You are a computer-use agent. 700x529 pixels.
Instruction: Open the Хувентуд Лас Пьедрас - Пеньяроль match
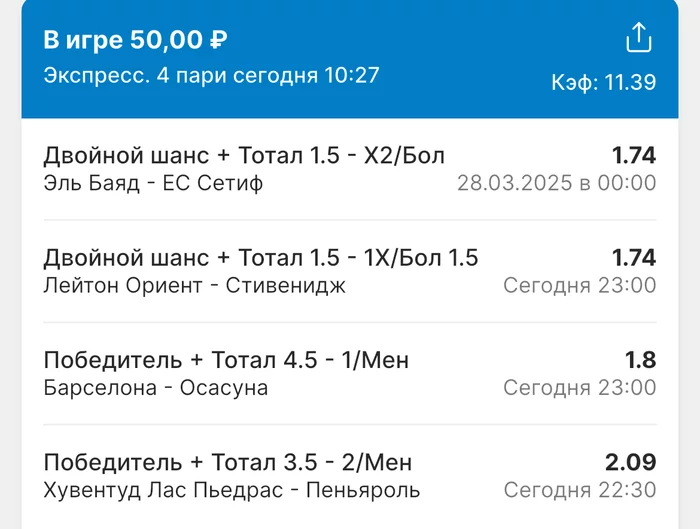[x=232, y=491]
